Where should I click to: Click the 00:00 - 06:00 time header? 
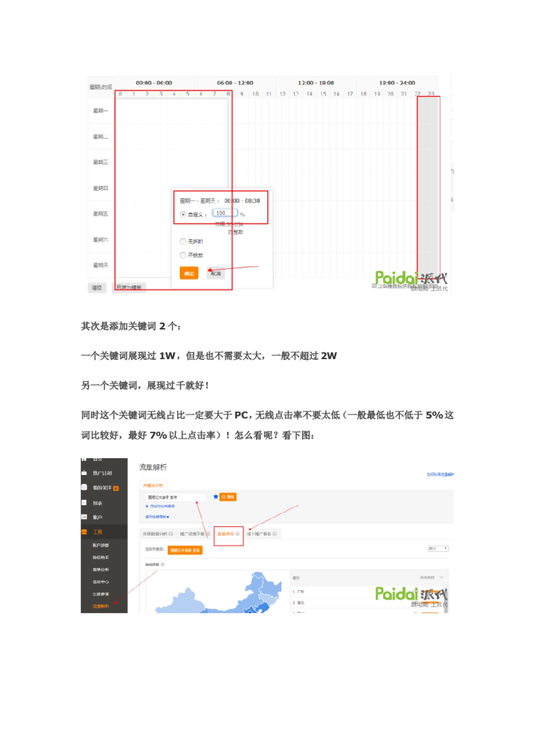pos(154,83)
